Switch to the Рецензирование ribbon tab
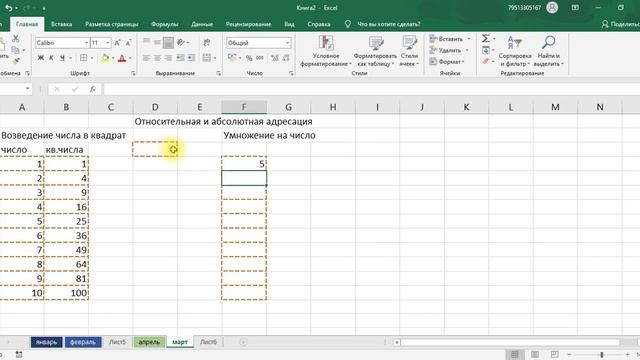The height and width of the screenshot is (360, 640). (248, 24)
